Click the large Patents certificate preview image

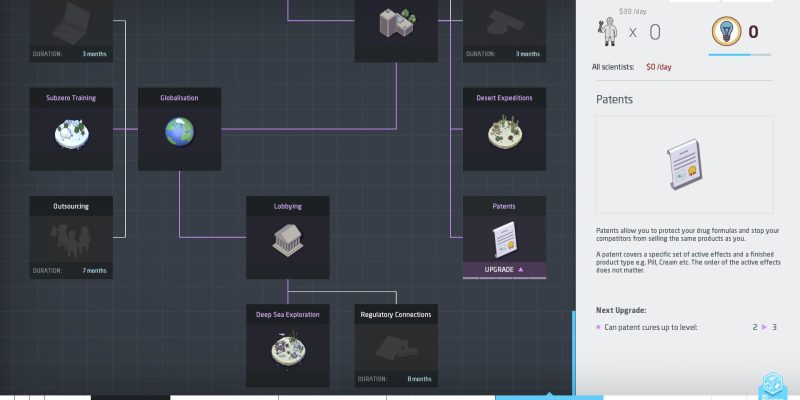tap(684, 164)
